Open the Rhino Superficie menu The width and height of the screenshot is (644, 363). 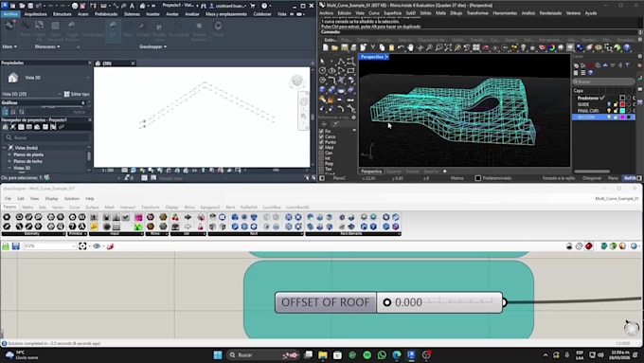pos(392,13)
